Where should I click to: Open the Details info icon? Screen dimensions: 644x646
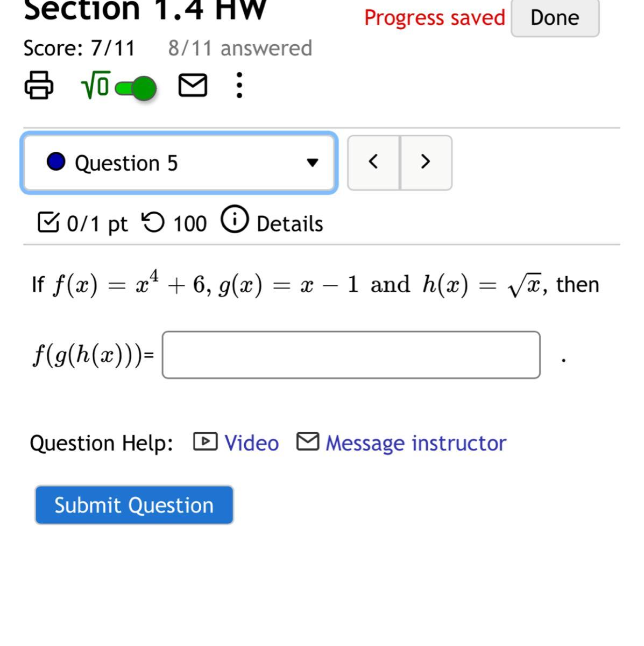coord(235,220)
